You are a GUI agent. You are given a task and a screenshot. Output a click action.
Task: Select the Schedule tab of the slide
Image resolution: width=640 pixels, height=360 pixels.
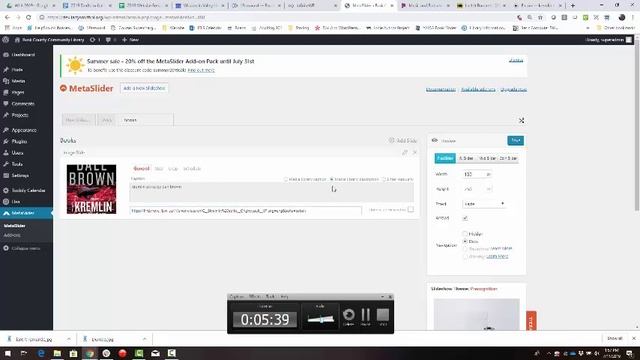click(x=192, y=169)
